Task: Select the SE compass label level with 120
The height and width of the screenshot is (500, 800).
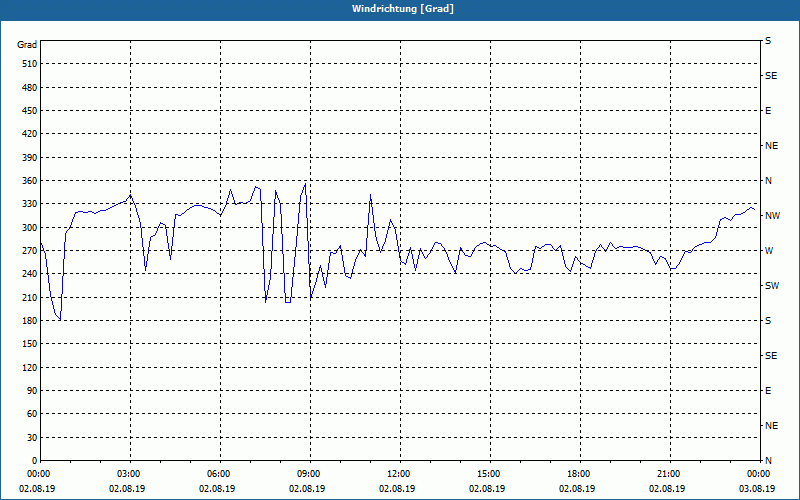Action: tap(771, 356)
